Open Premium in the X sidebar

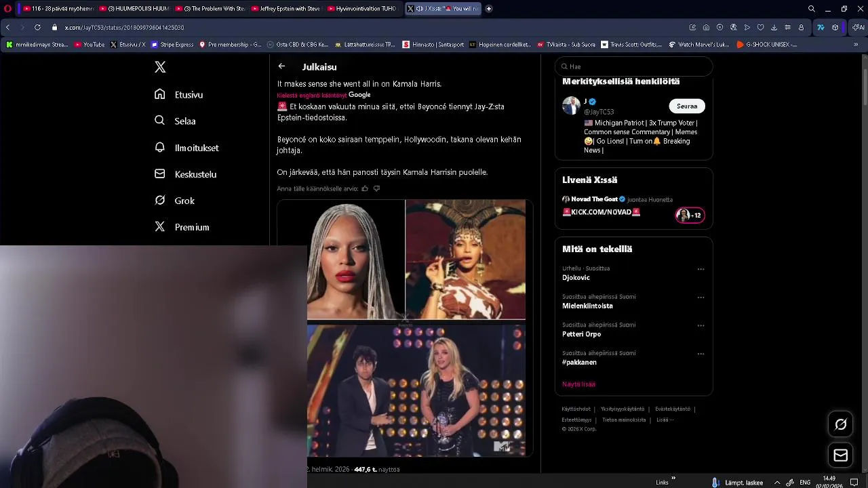182,227
